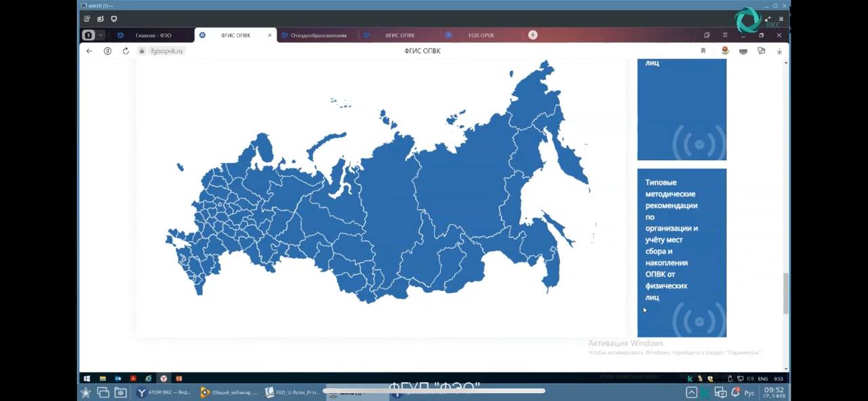Click the page vertical scrollbar thumb
This screenshot has height=401, width=868.
785,293
